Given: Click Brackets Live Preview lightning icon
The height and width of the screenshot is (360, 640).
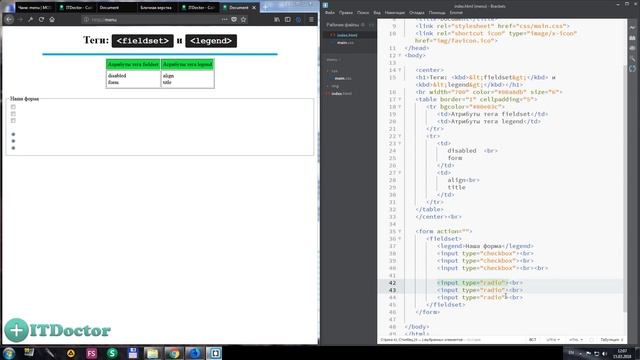Looking at the screenshot, I should point(632,27).
